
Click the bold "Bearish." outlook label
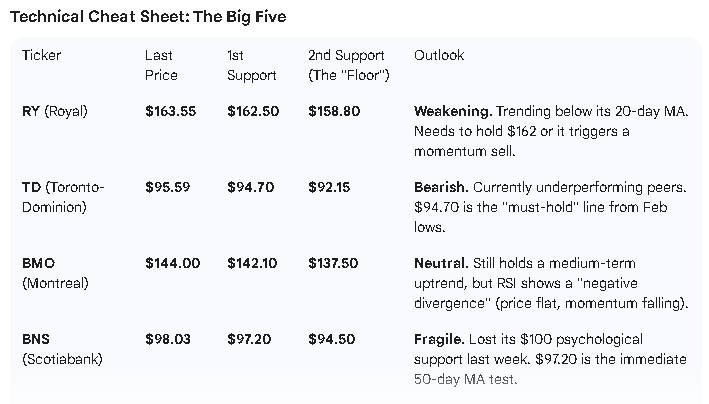[441, 187]
